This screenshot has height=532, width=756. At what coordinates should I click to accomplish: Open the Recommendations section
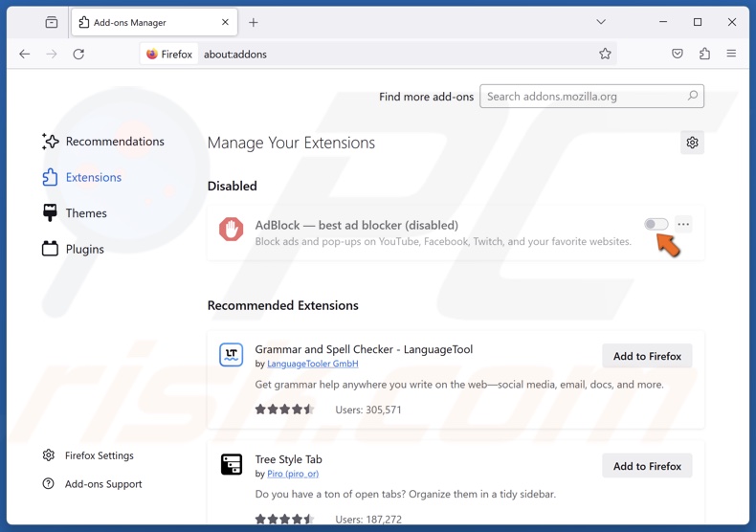click(x=103, y=142)
